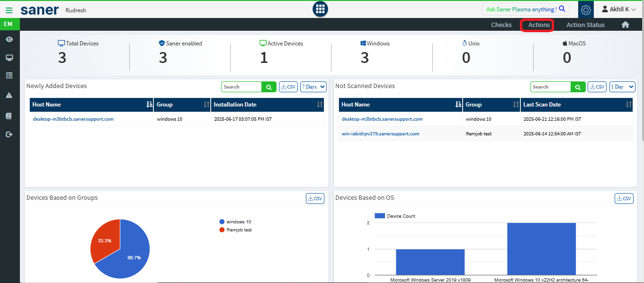Sort Not Scanned Devices by Group
This screenshot has width=644, height=283.
point(516,105)
